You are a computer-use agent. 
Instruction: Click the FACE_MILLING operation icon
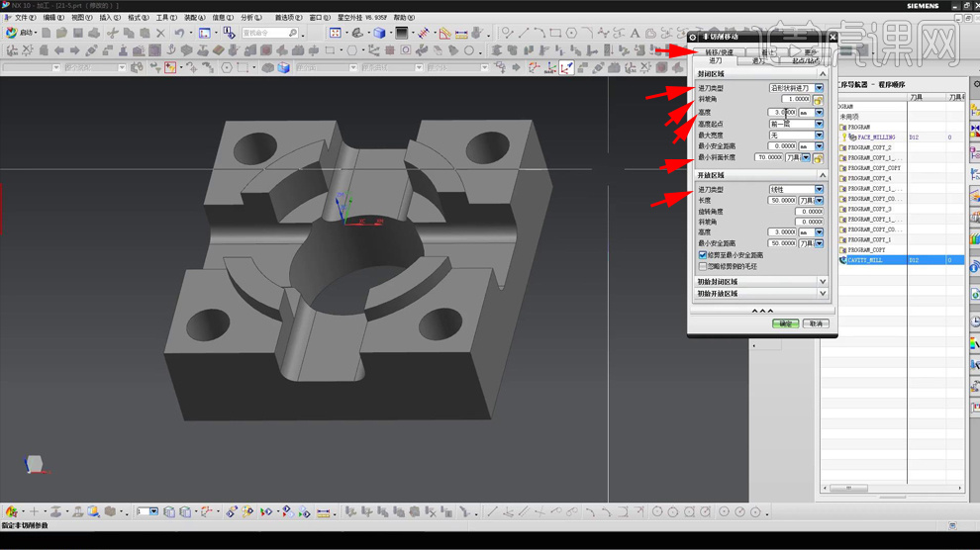(852, 137)
